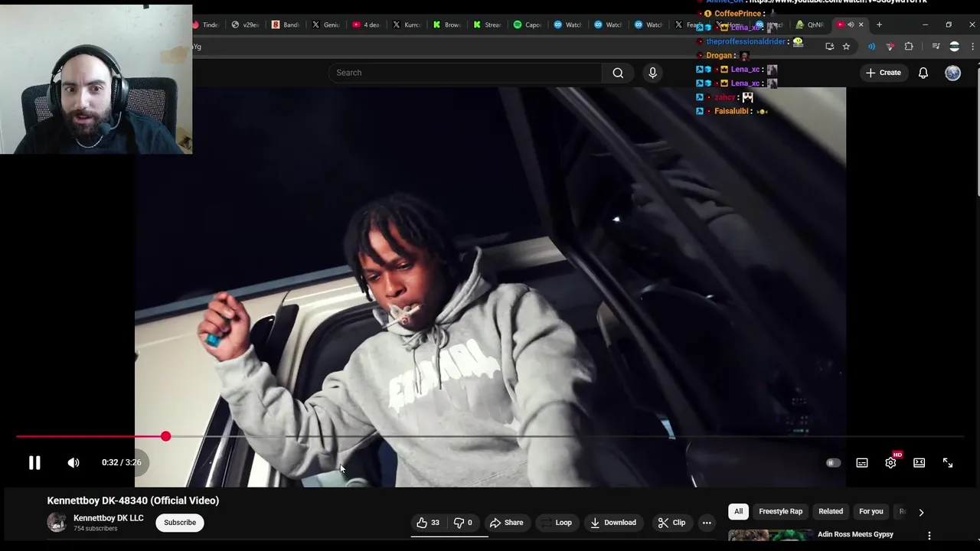Viewport: 980px width, 551px height.
Task: Subscribe to Kennettboy DK LLC
Action: pos(180,523)
